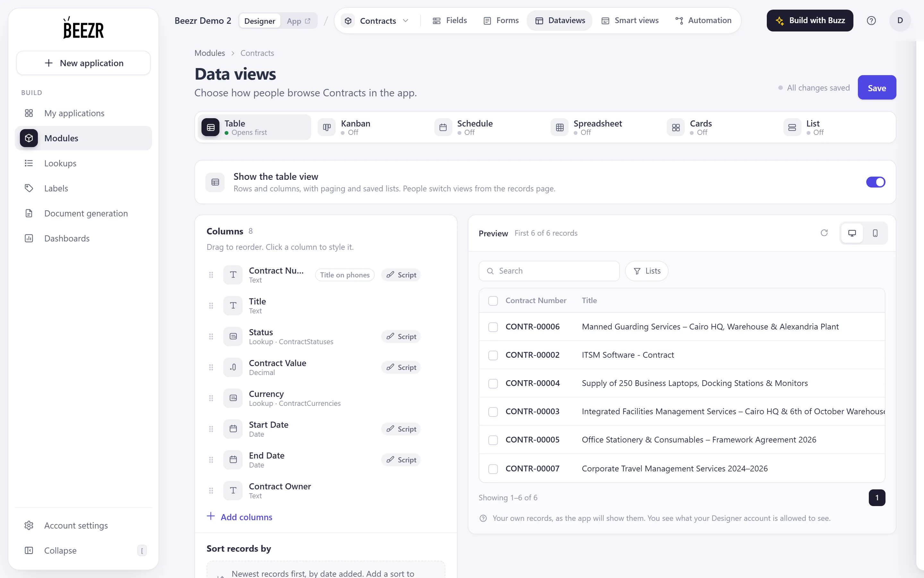Click Add columns link
Image resolution: width=924 pixels, height=578 pixels.
tap(239, 517)
